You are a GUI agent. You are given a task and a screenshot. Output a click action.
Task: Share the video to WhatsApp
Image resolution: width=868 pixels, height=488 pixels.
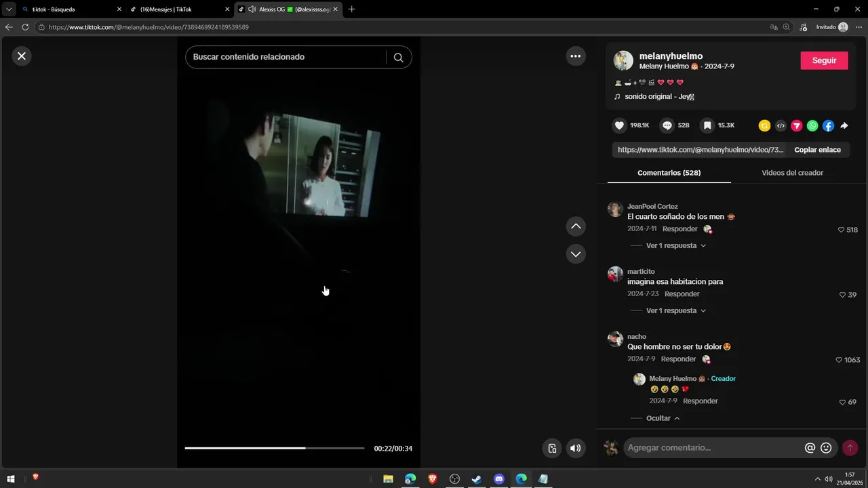click(x=812, y=125)
